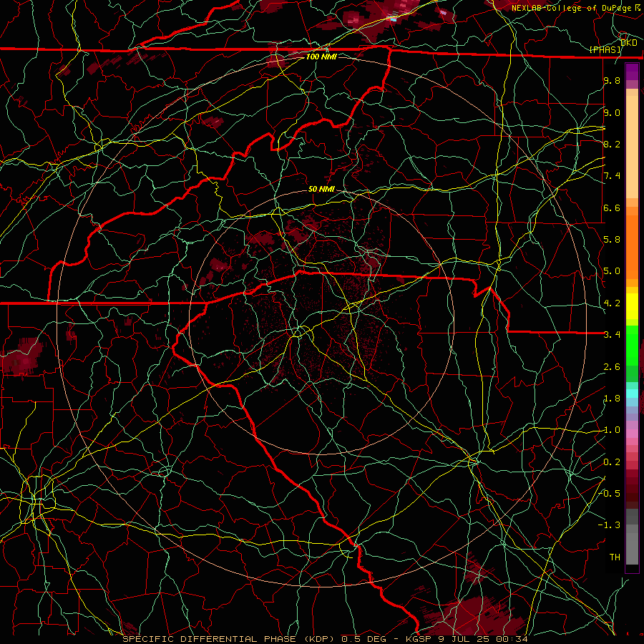Screen dimensions: 644x644
Task: Click the 5.8 value on color scale
Action: pos(612,240)
